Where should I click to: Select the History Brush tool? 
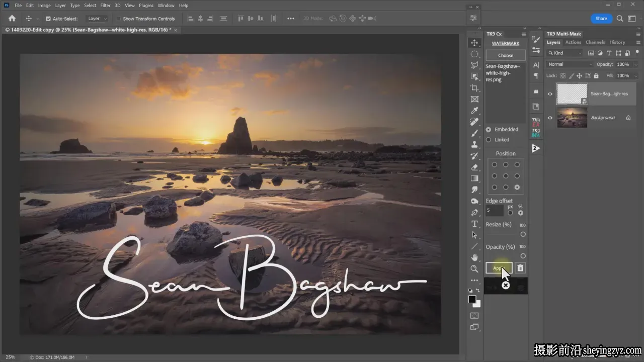click(474, 156)
